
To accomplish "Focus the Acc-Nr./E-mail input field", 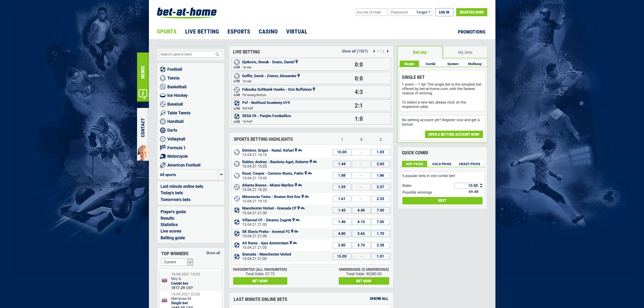I will (372, 13).
